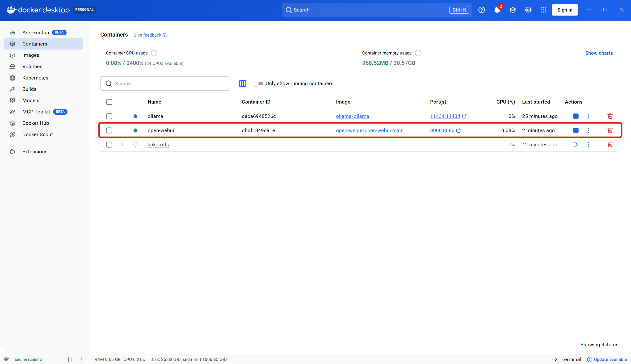The height and width of the screenshot is (364, 631).
Task: Click the Show charts link
Action: pyautogui.click(x=598, y=53)
